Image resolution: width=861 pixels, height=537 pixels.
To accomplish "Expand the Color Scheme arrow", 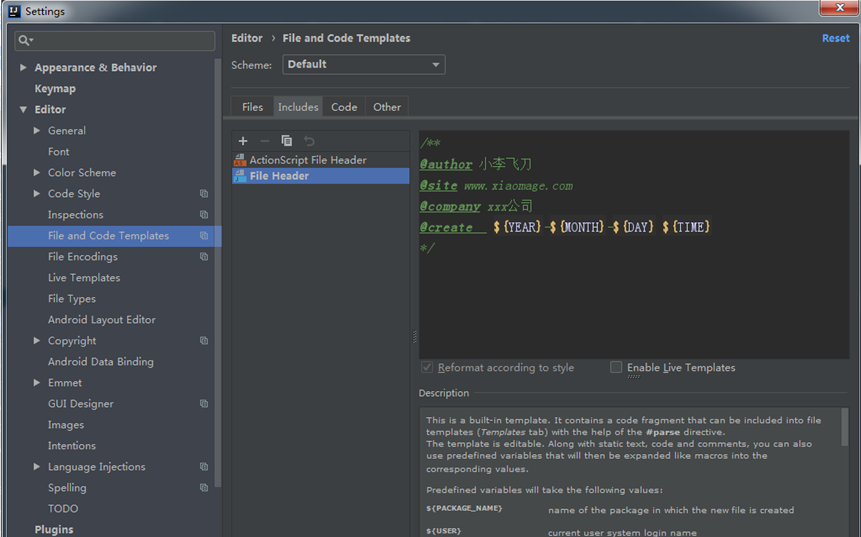I will coord(37,172).
